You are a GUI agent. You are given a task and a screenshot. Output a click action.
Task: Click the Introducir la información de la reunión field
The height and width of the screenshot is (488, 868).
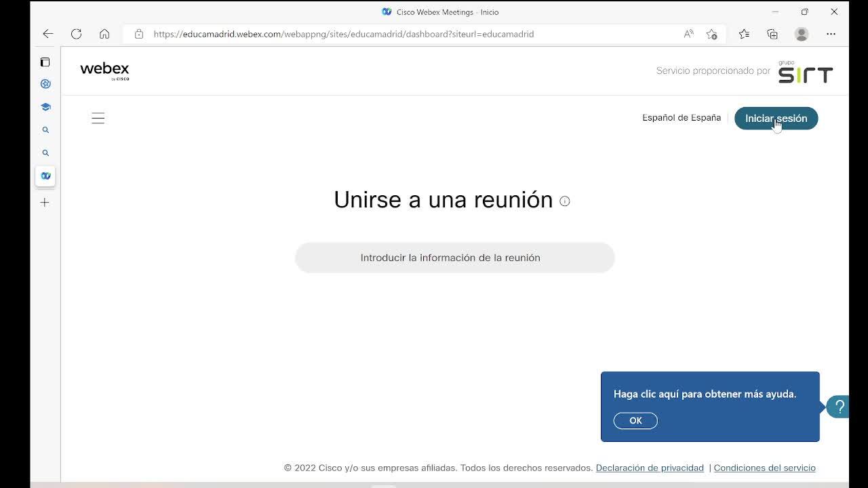tap(455, 258)
